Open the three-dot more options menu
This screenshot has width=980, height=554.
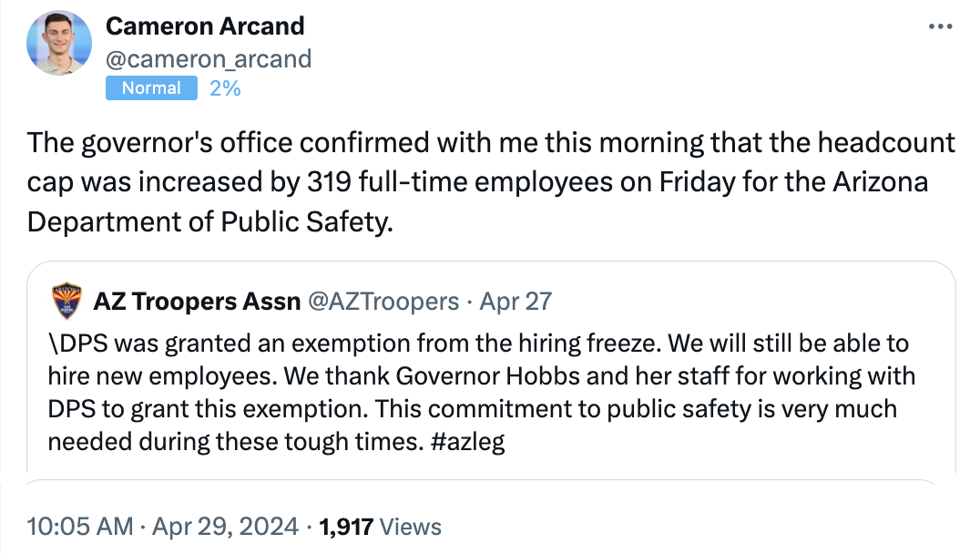(939, 26)
